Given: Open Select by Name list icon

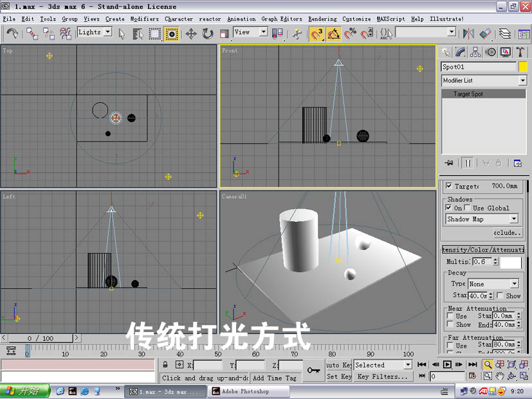Looking at the screenshot, I should [138, 33].
